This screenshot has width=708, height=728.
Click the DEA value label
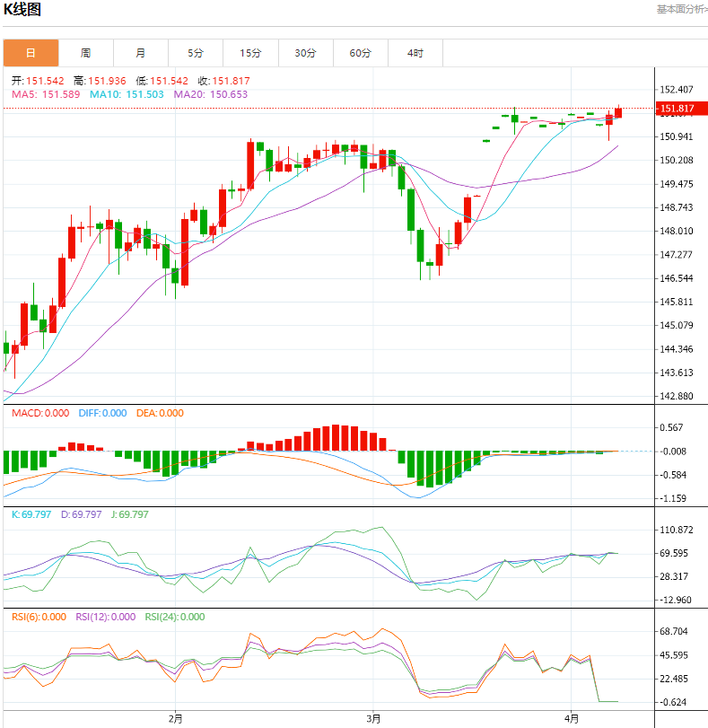[x=160, y=413]
